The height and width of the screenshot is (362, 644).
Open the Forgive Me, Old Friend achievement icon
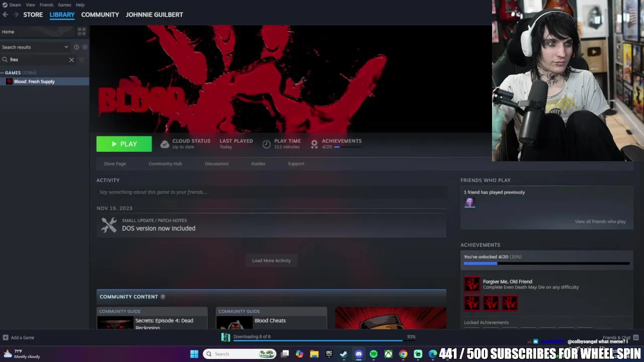coord(472,284)
